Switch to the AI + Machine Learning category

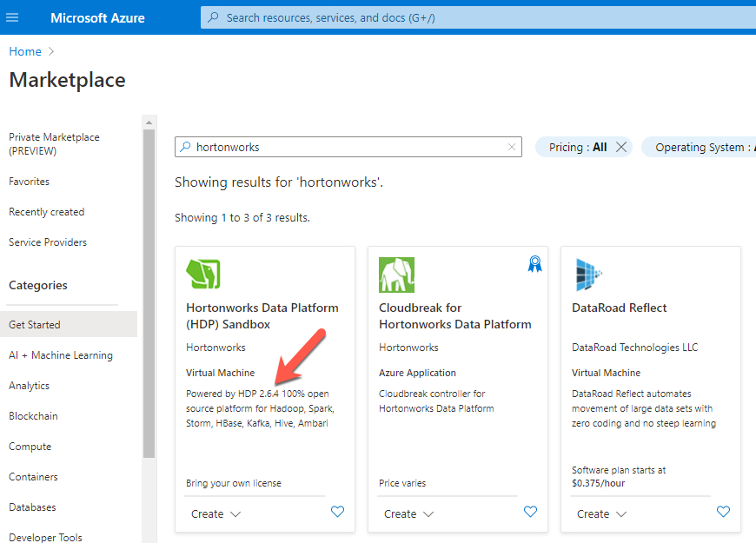(60, 354)
